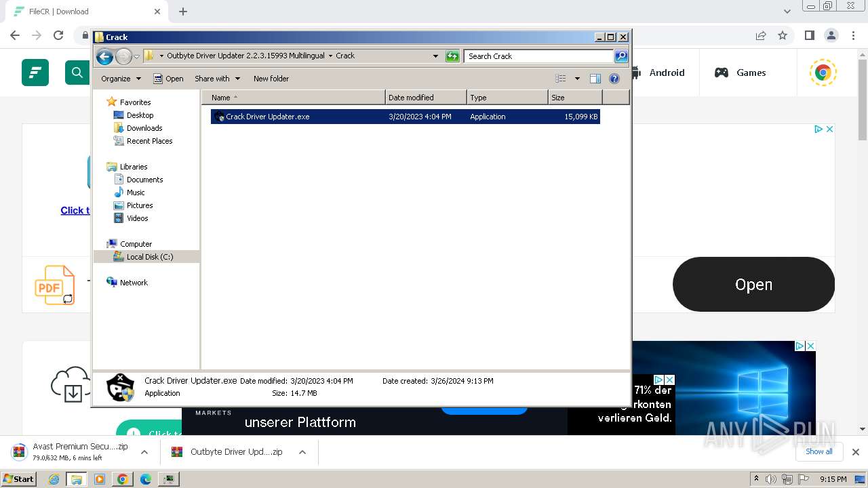Click 'Outbyte Driver Updater 2.2.3.15993 Multilingual' breadcrumb
This screenshot has height=488, width=868.
coord(245,56)
